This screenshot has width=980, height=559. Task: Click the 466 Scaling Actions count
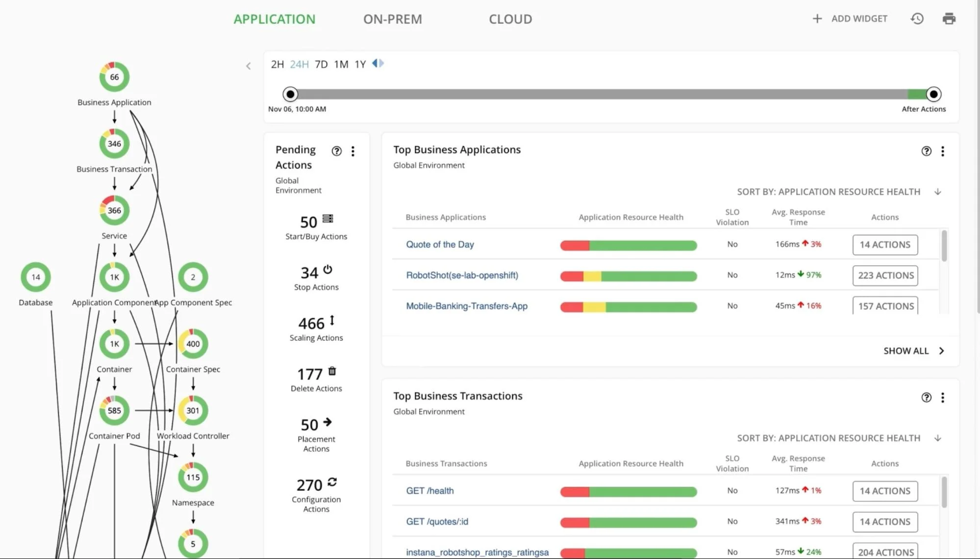311,324
